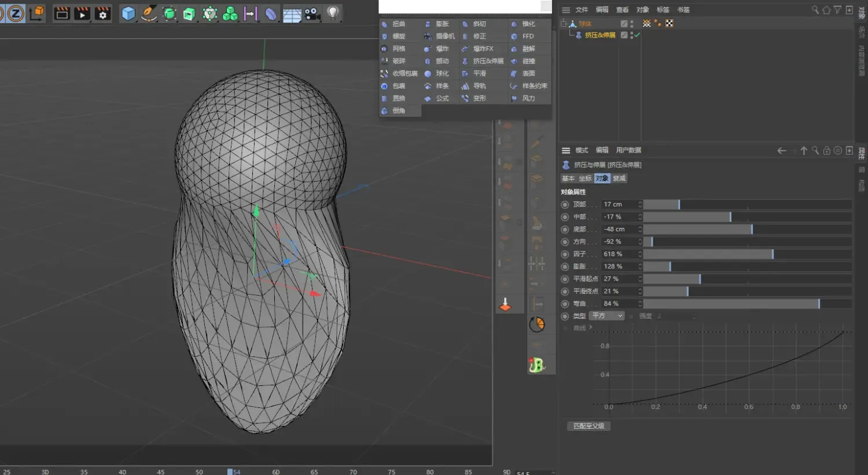Open the 类型 dropdown showing 平方
868x475 pixels.
pyautogui.click(x=607, y=316)
